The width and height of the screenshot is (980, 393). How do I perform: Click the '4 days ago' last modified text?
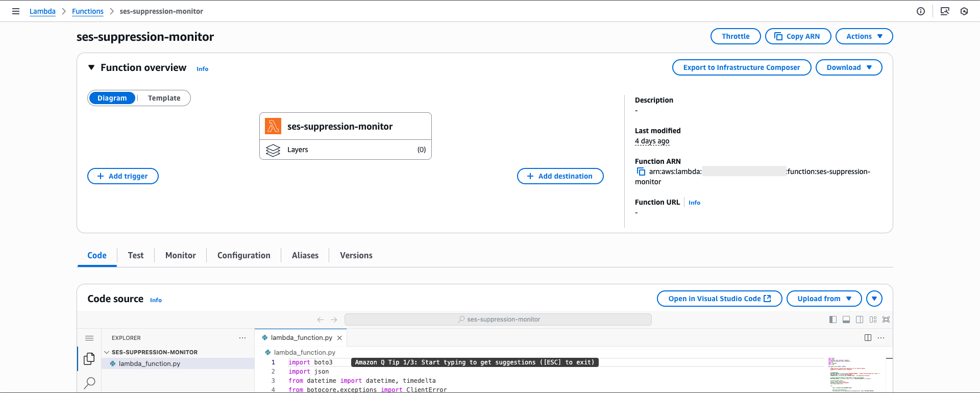tap(652, 141)
